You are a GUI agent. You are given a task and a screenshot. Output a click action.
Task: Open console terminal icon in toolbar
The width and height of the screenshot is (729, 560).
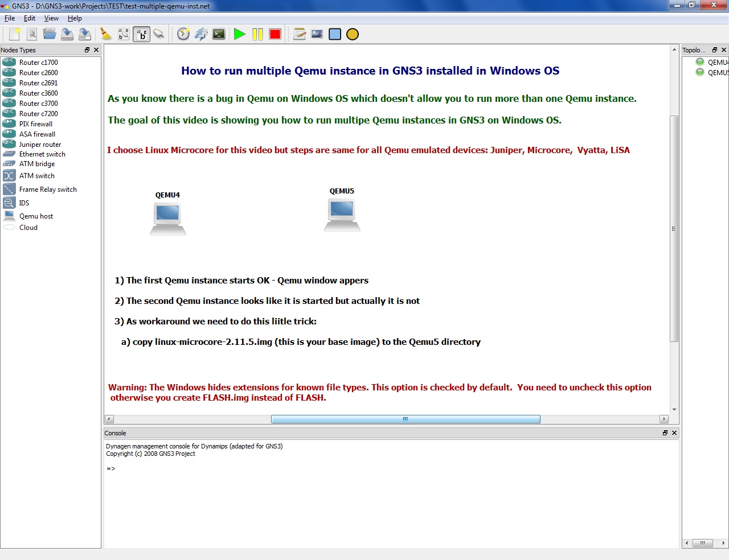tap(219, 34)
